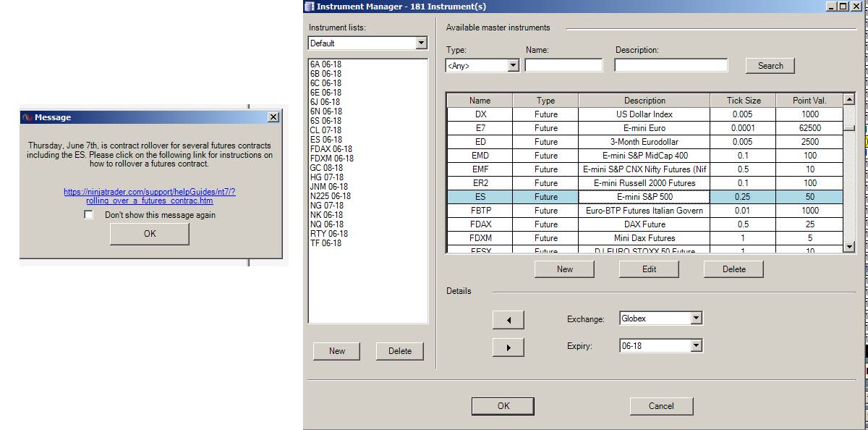Select 6J 06-18 in instrument list
This screenshot has height=430, width=868.
[325, 102]
